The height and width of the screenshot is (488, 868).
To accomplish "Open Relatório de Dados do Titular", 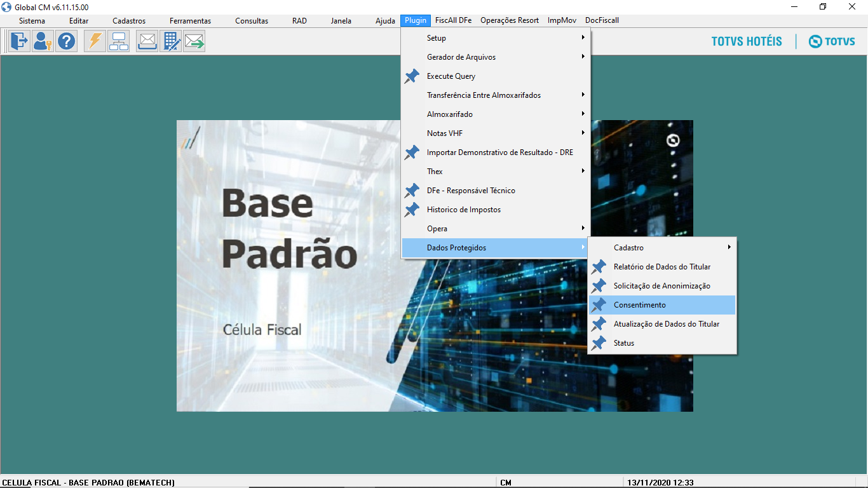I will (x=662, y=267).
